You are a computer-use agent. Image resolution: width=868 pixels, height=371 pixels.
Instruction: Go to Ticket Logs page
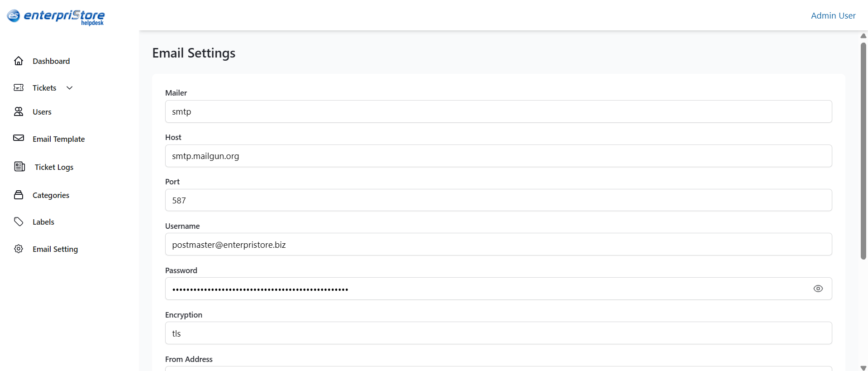tap(54, 167)
